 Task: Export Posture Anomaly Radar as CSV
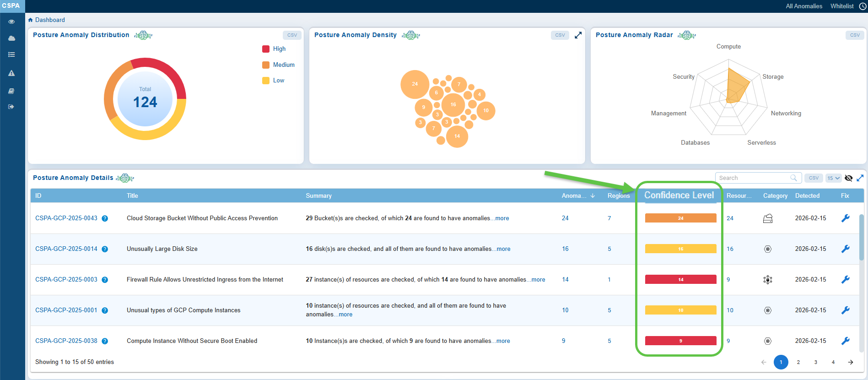pos(854,35)
